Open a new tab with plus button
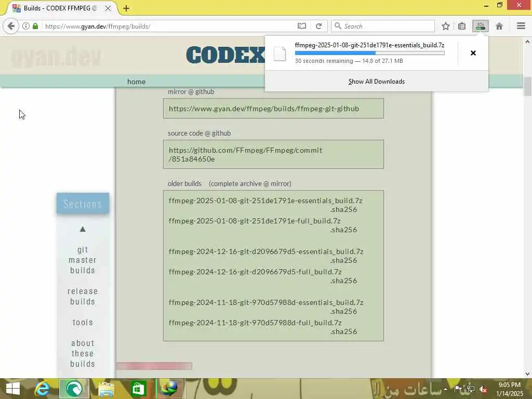 [x=126, y=8]
